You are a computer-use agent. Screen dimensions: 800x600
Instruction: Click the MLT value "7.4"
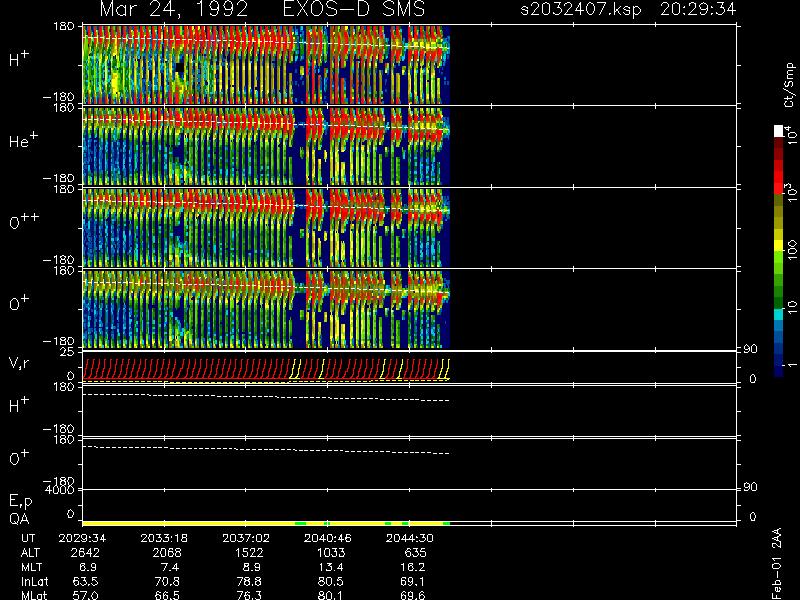pos(170,567)
